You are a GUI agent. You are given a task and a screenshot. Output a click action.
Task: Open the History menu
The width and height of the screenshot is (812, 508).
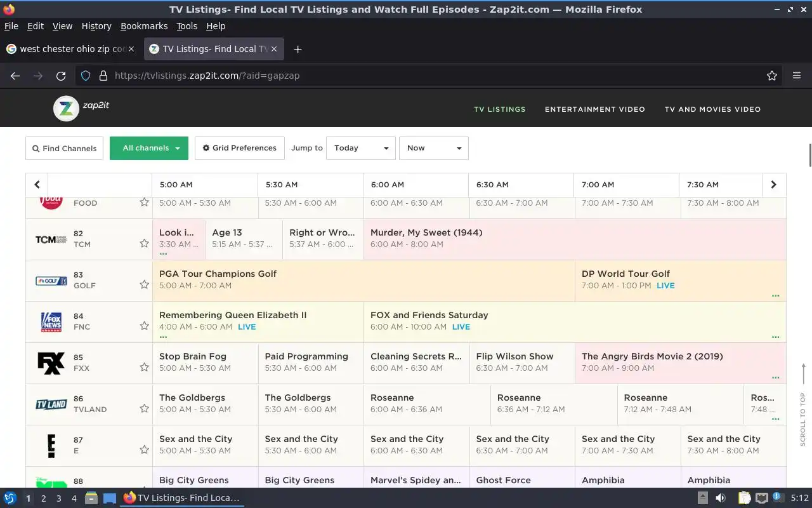[x=96, y=26]
